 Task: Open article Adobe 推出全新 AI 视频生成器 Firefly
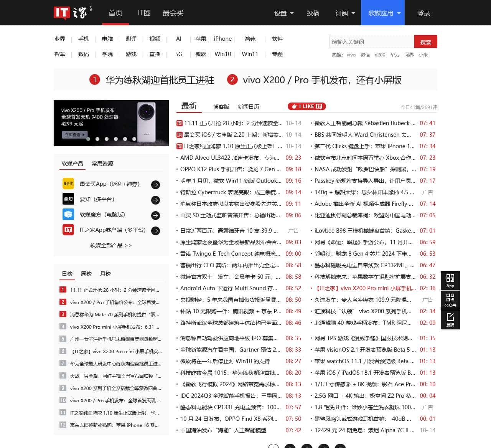pos(364,204)
